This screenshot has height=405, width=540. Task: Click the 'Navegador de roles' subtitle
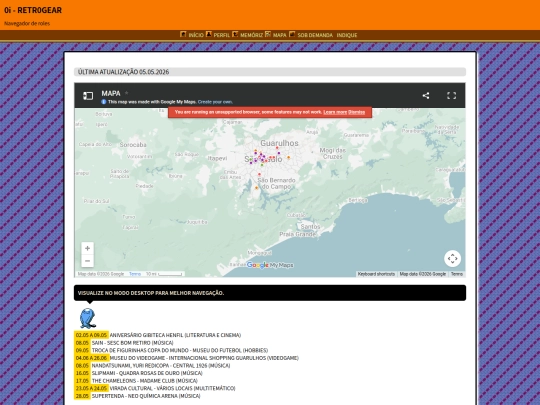[x=27, y=23]
